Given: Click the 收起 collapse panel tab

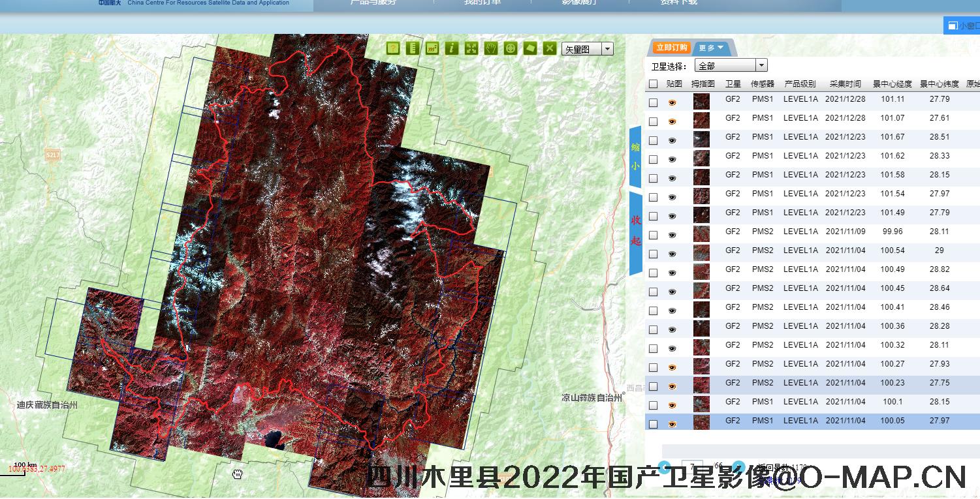Looking at the screenshot, I should [635, 230].
